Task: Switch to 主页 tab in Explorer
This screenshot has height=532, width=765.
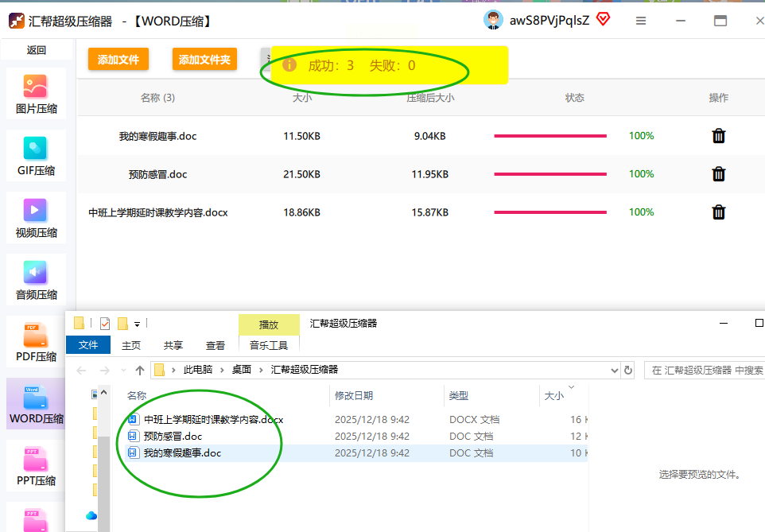Action: click(x=131, y=346)
